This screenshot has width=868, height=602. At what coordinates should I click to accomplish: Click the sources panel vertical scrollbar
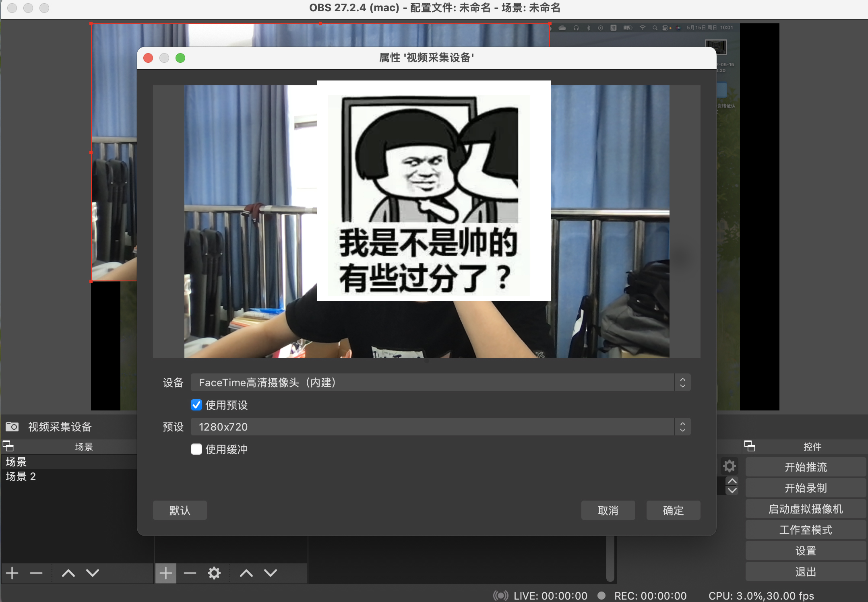(x=610, y=559)
